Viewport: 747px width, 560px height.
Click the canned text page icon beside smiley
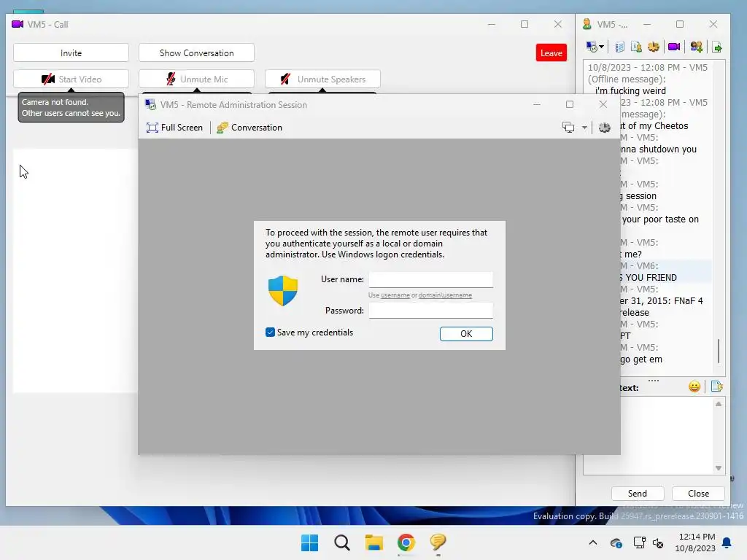716,386
